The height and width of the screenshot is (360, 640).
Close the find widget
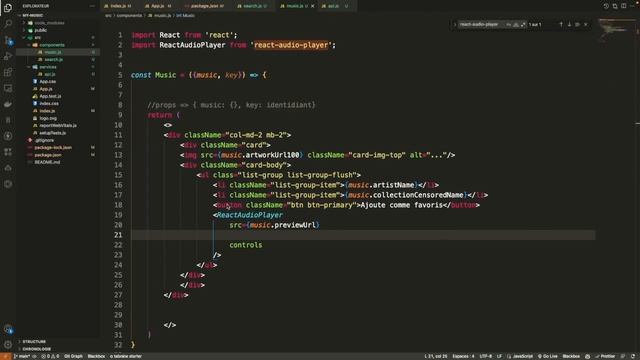pyautogui.click(x=586, y=24)
